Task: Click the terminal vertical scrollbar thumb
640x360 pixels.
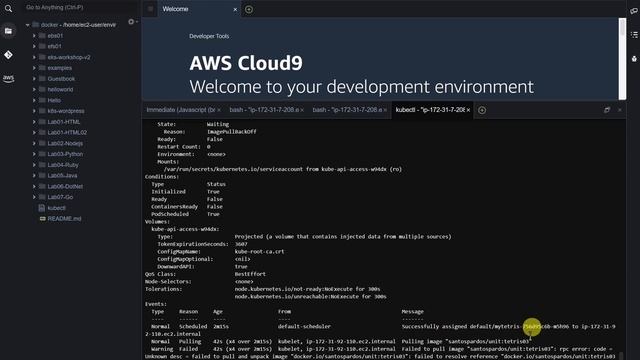Action: 622,356
